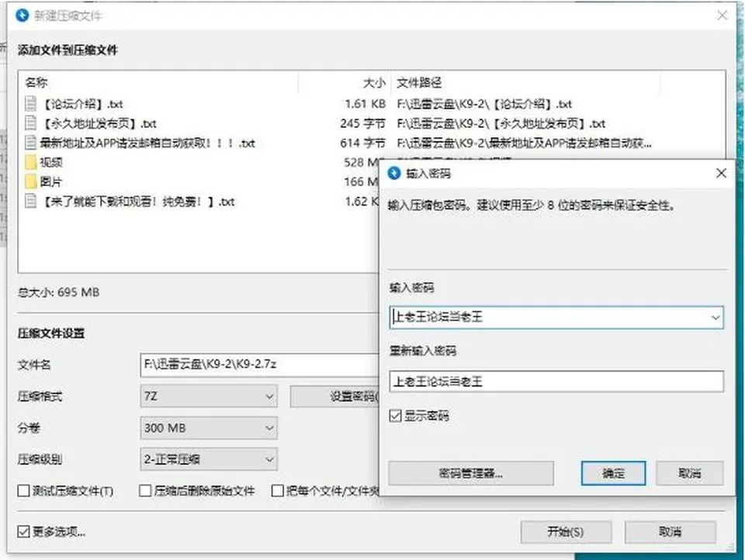Viewport: 745px width, 560px height.
Task: Click the app logo in the 新建压缩文件 title bar
Action: (x=22, y=16)
